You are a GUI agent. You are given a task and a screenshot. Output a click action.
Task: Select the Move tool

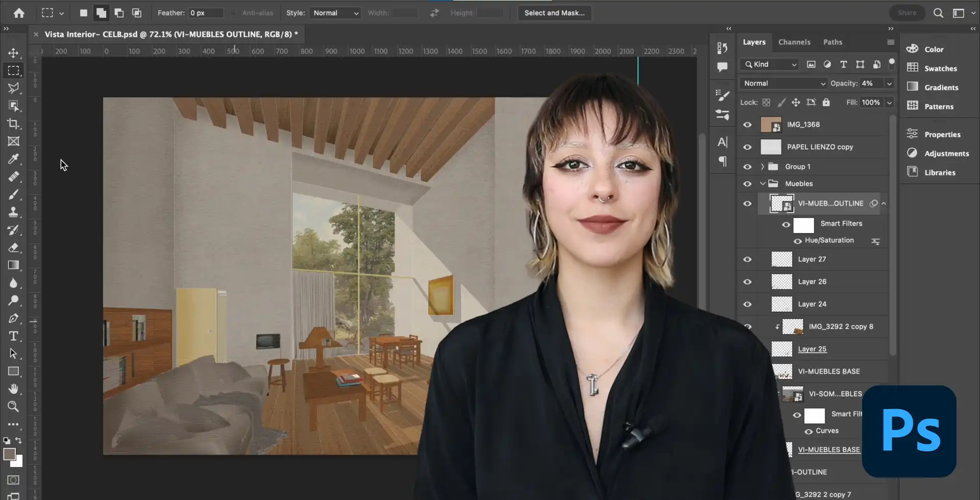[14, 53]
